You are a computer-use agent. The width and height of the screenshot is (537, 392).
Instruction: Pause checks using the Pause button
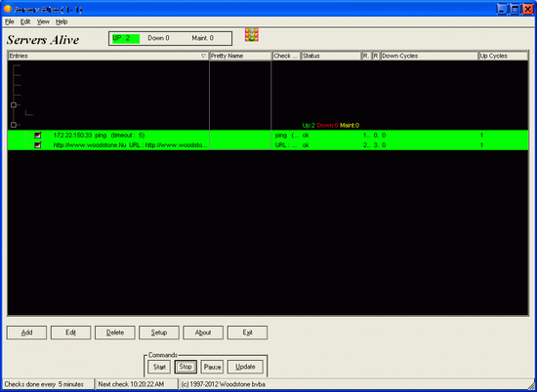[x=212, y=367]
